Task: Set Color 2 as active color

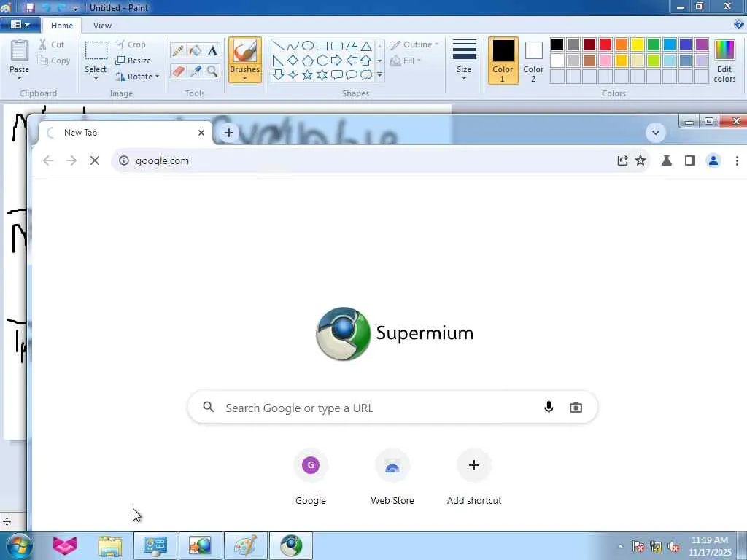Action: 533,61
